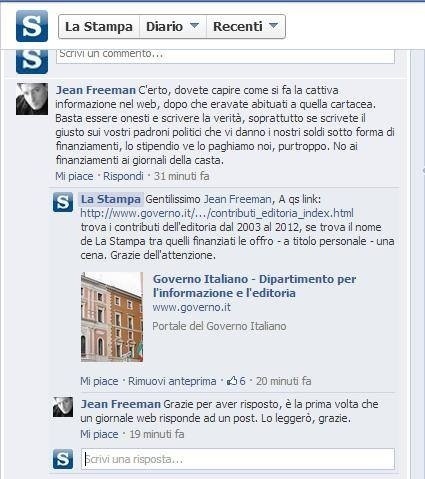Like Jean Freeman's 19 minuti fa reply
Screen dimensions: 425x479
tap(99, 434)
